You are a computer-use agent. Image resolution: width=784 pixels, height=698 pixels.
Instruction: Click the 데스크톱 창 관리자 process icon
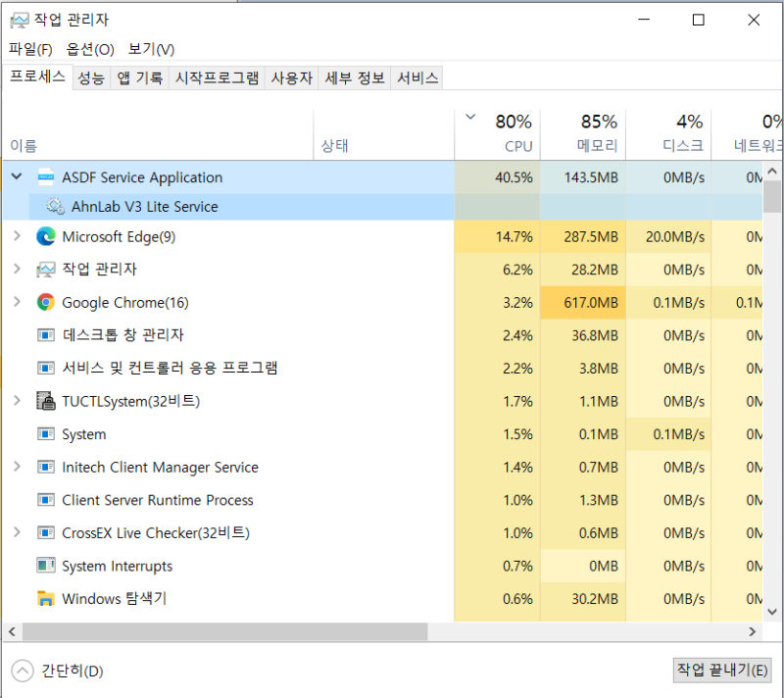[x=46, y=335]
